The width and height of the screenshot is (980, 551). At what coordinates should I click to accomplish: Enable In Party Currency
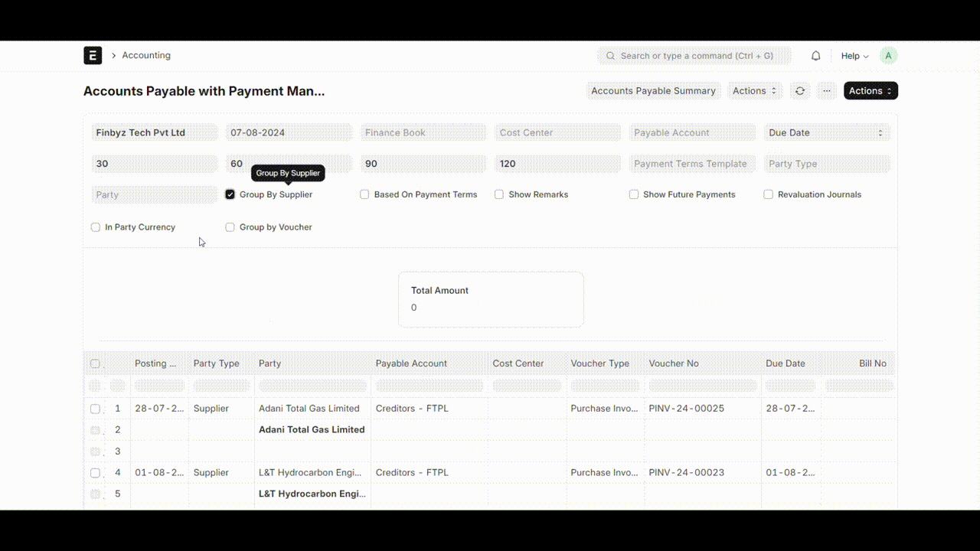pos(96,227)
